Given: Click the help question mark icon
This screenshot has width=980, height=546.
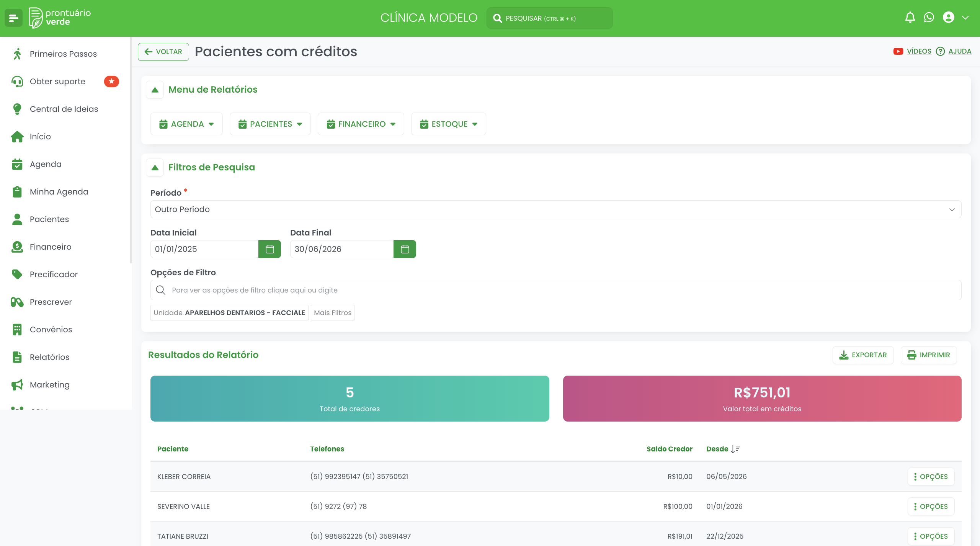Looking at the screenshot, I should pos(940,51).
